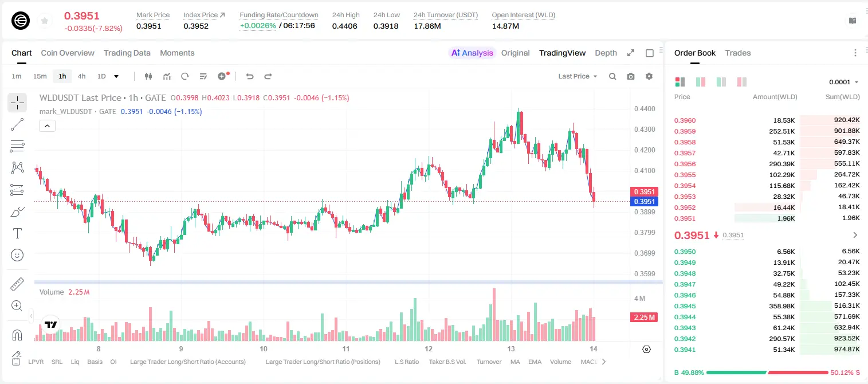Image resolution: width=868 pixels, height=384 pixels.
Task: Open the AI Analysis feature
Action: 472,53
